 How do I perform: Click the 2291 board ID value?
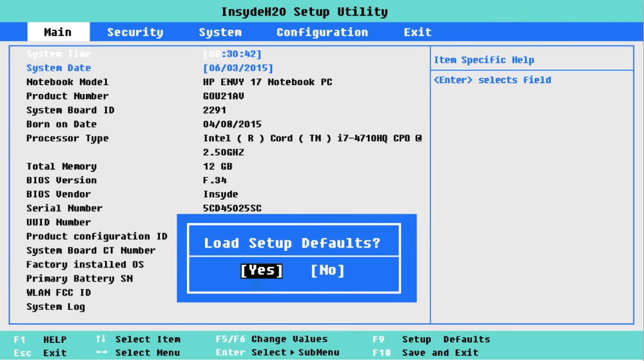click(215, 110)
